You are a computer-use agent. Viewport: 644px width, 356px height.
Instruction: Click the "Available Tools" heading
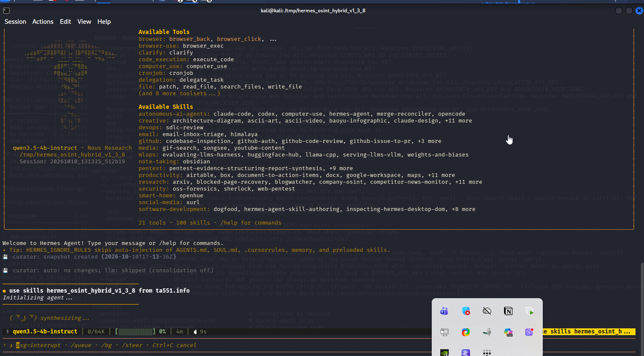(164, 32)
